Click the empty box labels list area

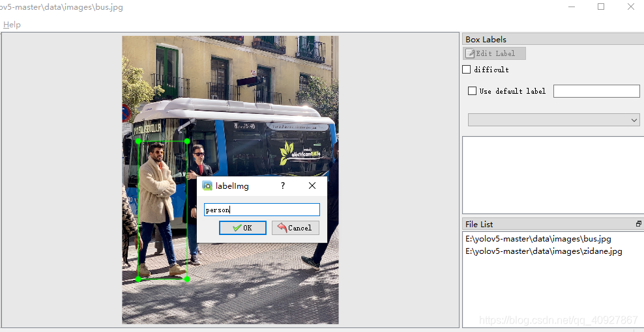553,175
